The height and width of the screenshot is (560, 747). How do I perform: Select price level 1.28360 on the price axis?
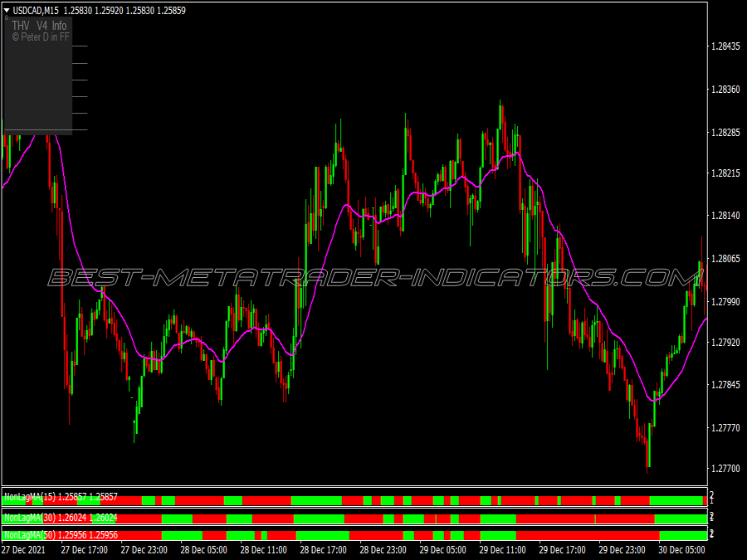click(x=725, y=90)
